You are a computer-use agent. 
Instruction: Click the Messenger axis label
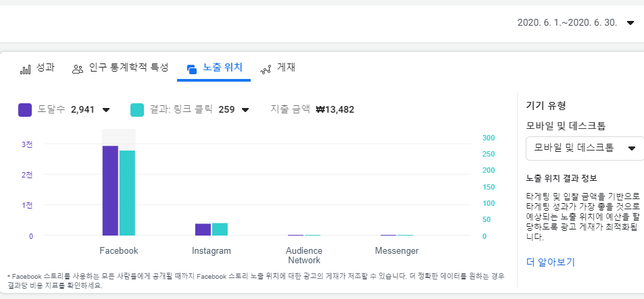(x=397, y=251)
